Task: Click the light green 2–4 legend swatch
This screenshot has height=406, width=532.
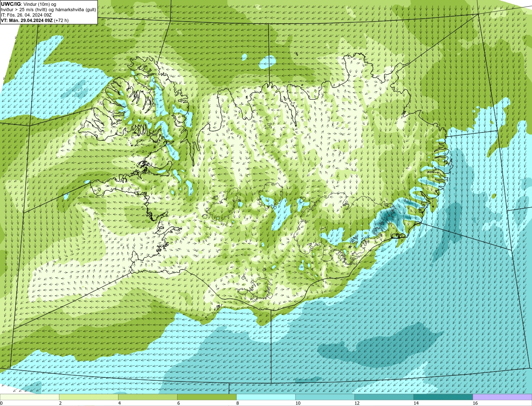Action: coord(89,397)
